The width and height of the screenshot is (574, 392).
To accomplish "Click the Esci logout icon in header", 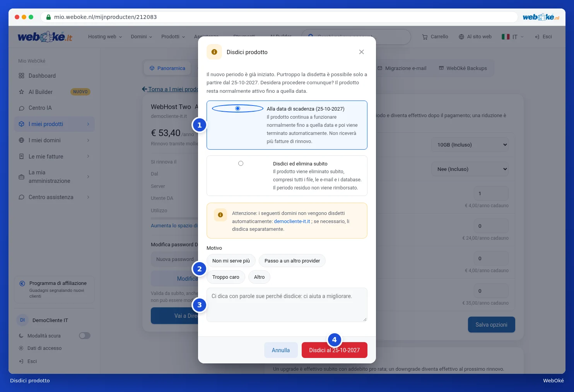I will click(x=537, y=37).
